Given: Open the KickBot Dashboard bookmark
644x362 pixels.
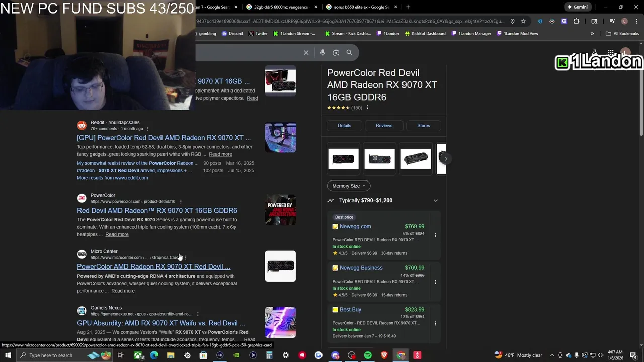Looking at the screenshot, I should coord(425,34).
